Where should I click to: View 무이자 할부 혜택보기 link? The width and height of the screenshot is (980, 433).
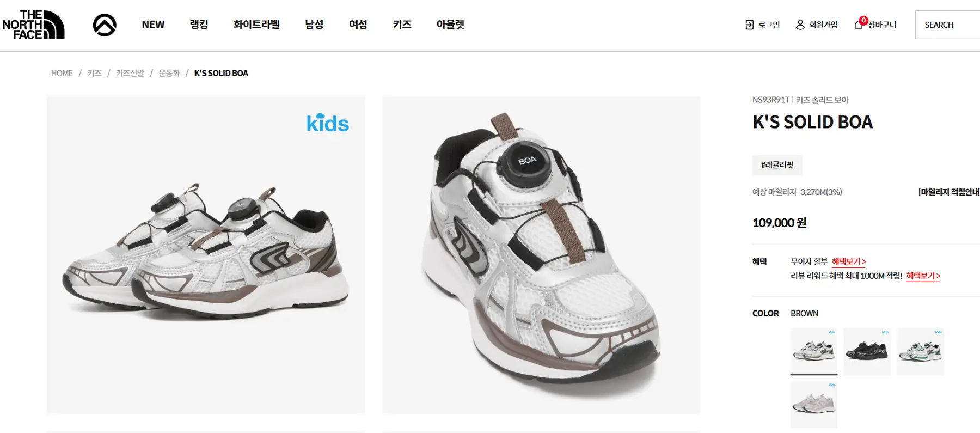849,261
